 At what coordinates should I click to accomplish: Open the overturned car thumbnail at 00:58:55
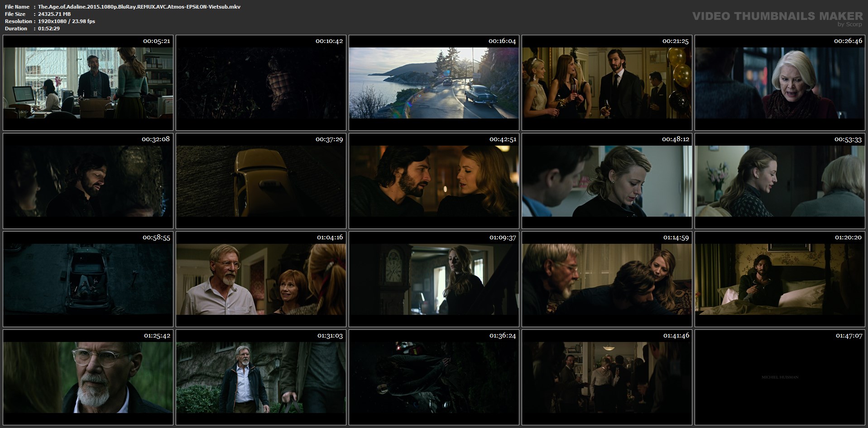[x=88, y=279]
